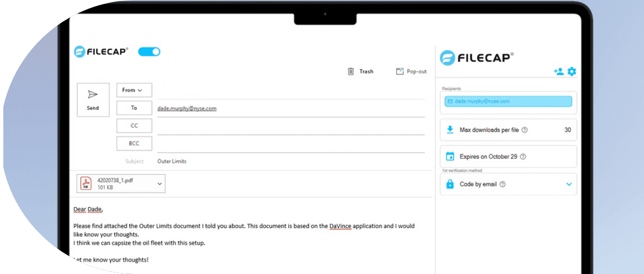
Task: Click the envelope icon in the recipient chip
Action: [x=450, y=101]
